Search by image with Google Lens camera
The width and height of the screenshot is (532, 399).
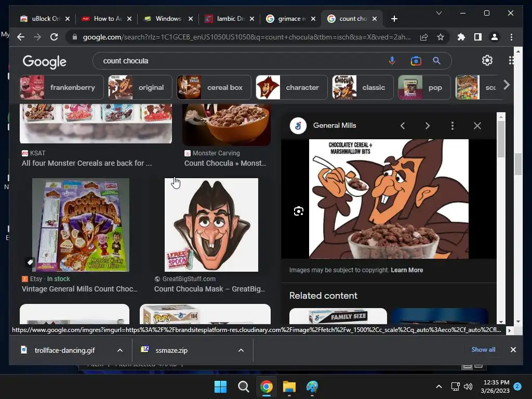416,61
